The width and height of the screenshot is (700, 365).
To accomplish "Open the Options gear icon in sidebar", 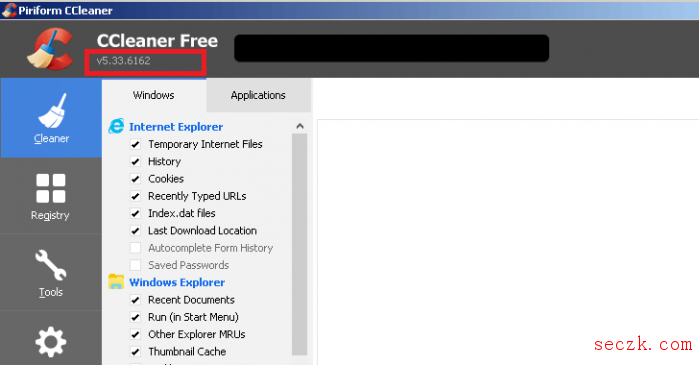I will coord(51,342).
